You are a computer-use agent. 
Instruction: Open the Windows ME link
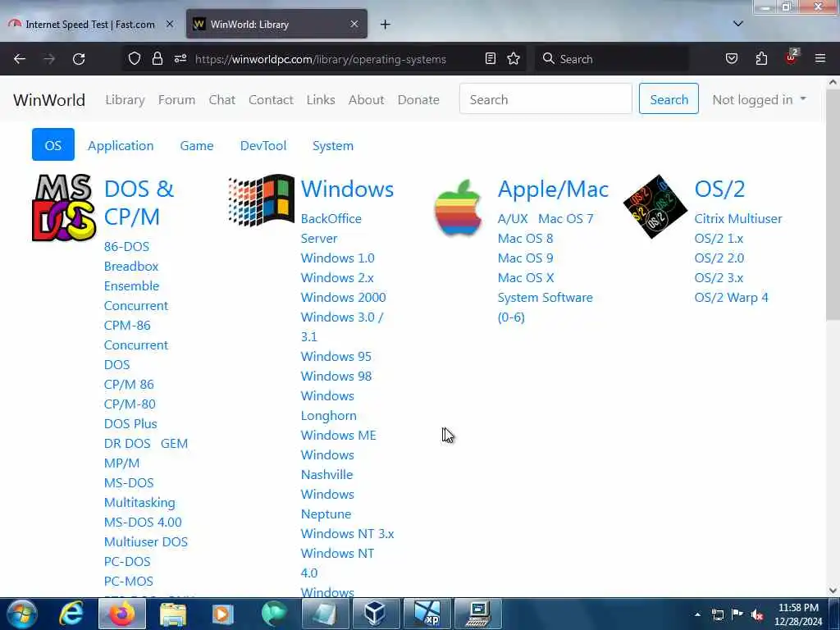pyautogui.click(x=338, y=435)
